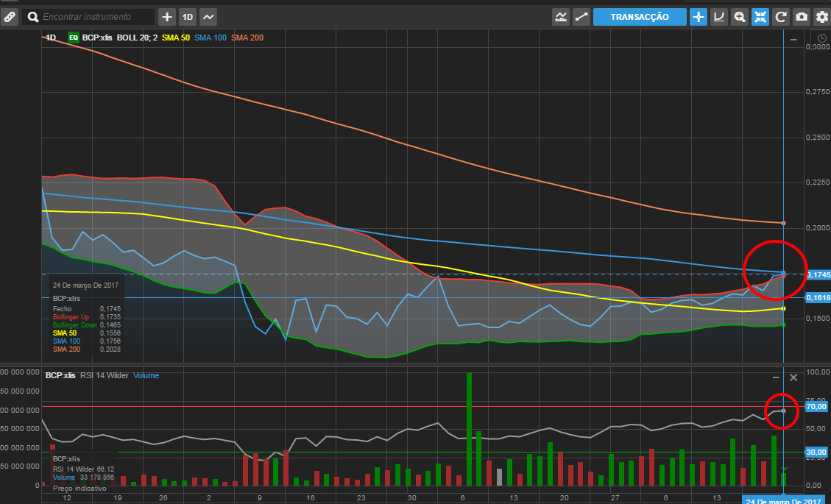Toggle the fit-to-screen collapse arrows button
The height and width of the screenshot is (504, 831).
pos(760,16)
